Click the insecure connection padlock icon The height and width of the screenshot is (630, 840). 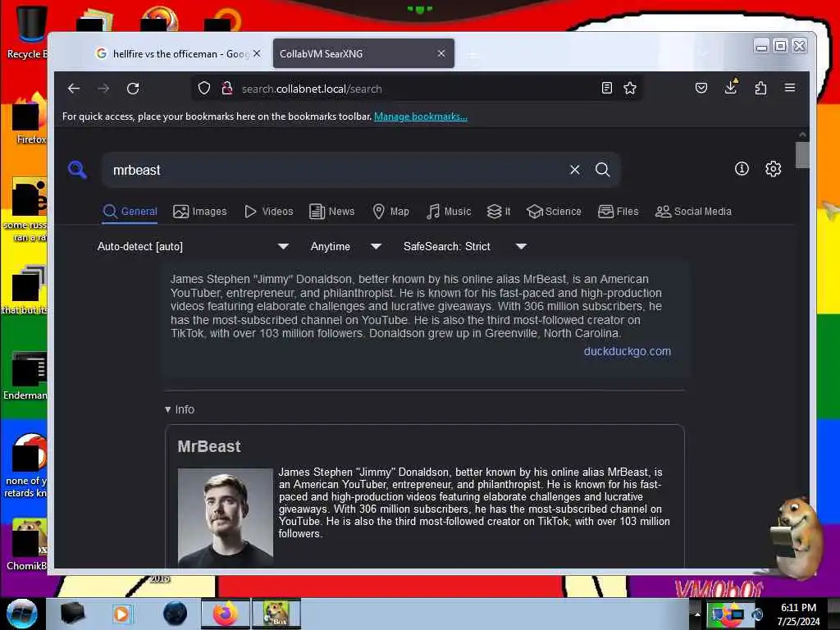227,88
